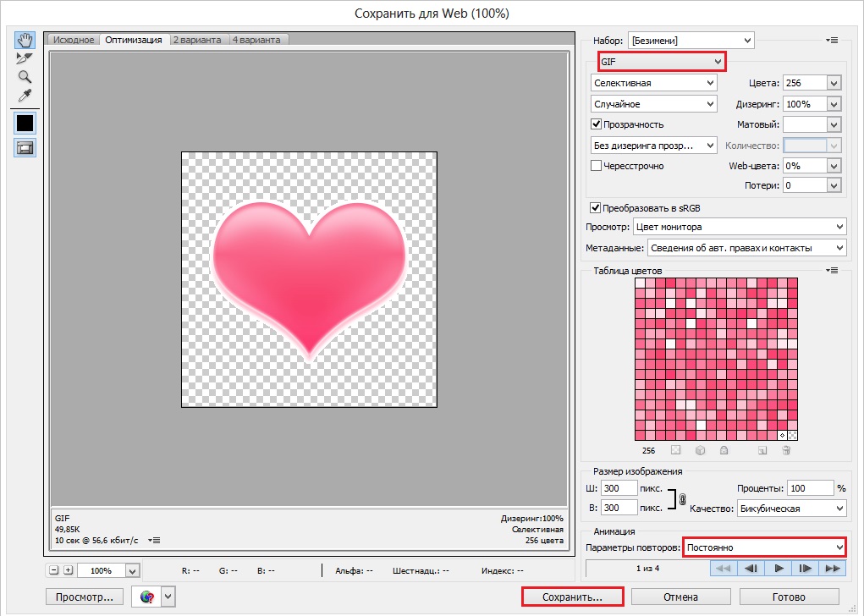Image resolution: width=864 pixels, height=616 pixels.
Task: Click the heart image preview
Action: (x=309, y=279)
